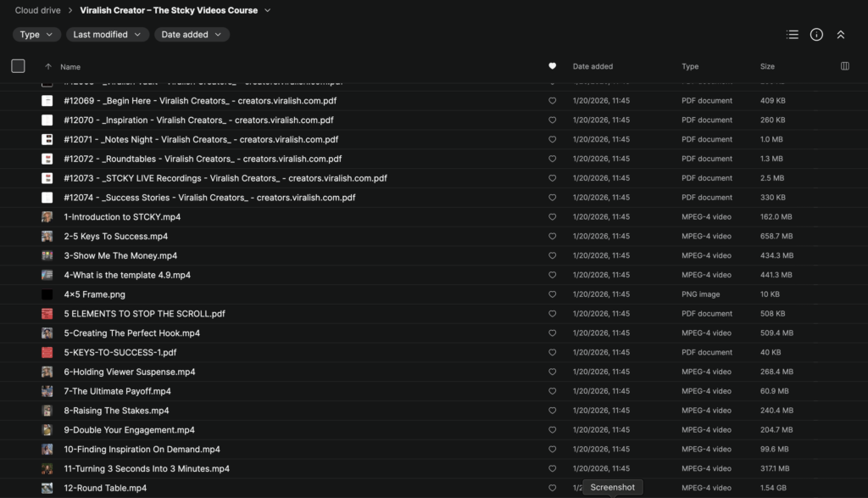Click thumbnail of 12-Round Table.mp4

tap(47, 488)
